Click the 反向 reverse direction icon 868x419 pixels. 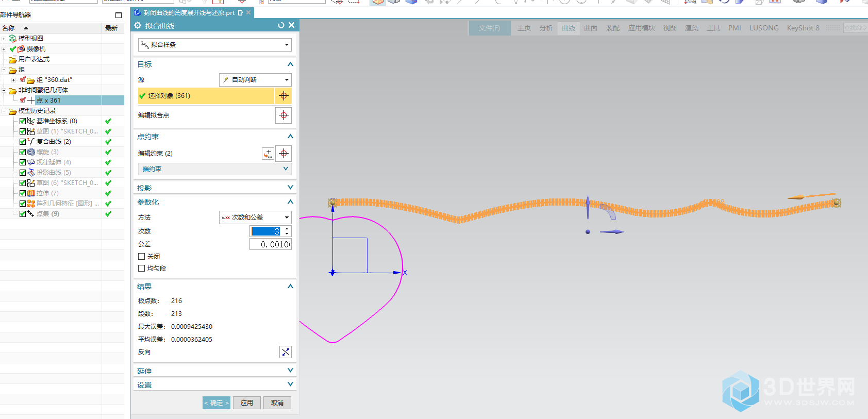click(x=286, y=352)
